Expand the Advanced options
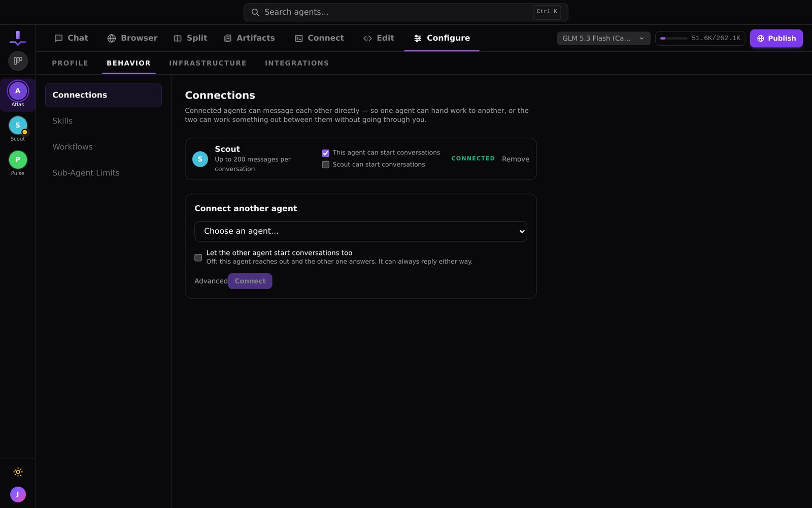Image resolution: width=812 pixels, height=508 pixels. [x=211, y=281]
